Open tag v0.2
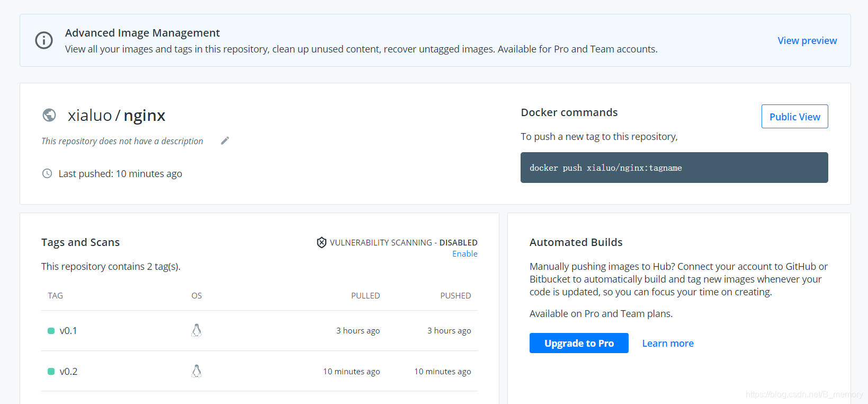The width and height of the screenshot is (868, 404). 68,372
